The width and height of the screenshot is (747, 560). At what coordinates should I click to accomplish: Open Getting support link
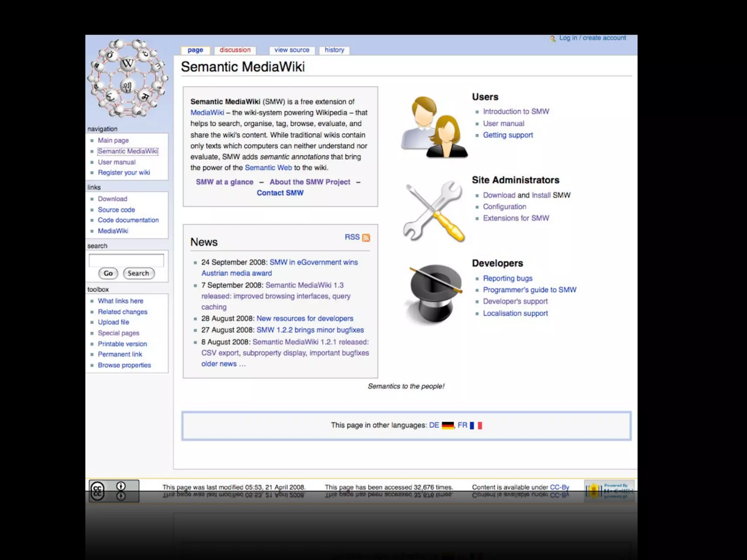(508, 135)
